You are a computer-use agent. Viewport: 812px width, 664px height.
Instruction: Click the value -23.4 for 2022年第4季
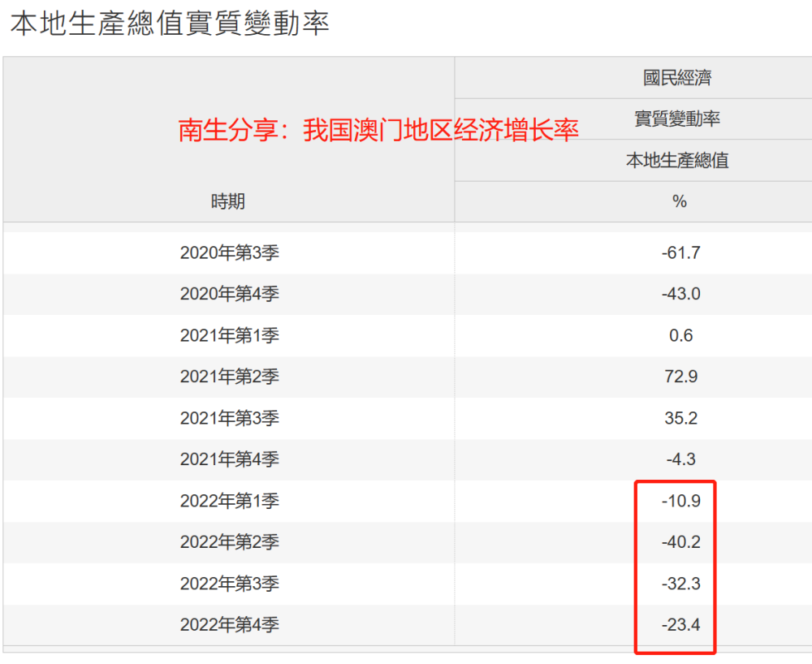pyautogui.click(x=681, y=625)
